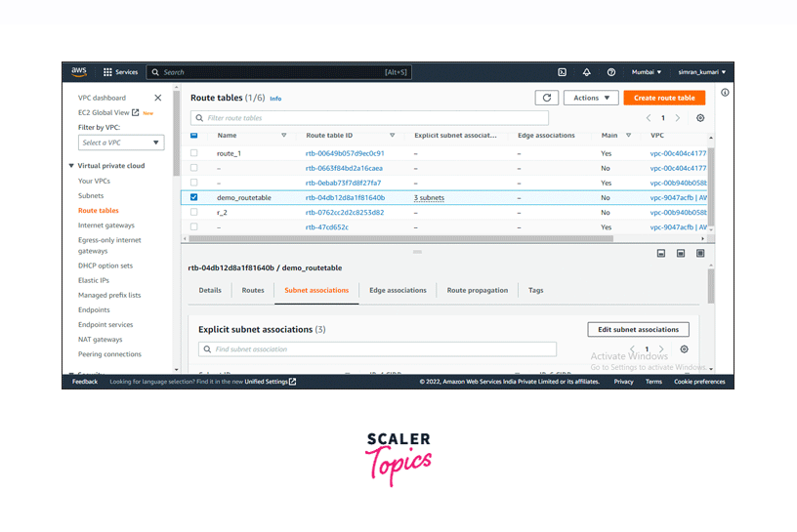This screenshot has width=797, height=532.
Task: Uncheck the demo_routetable row checkbox
Action: (193, 197)
